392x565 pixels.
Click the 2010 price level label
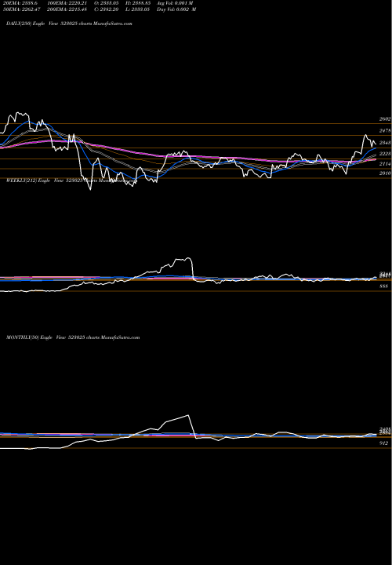385,173
